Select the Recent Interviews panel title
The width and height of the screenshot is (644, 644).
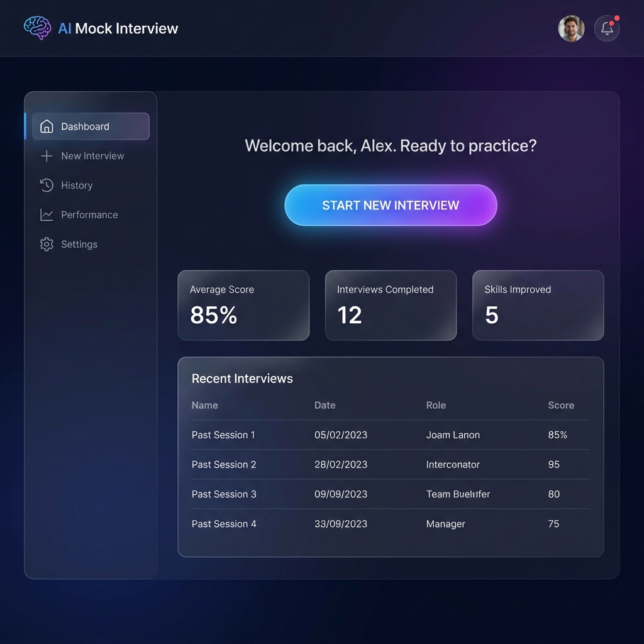[242, 378]
